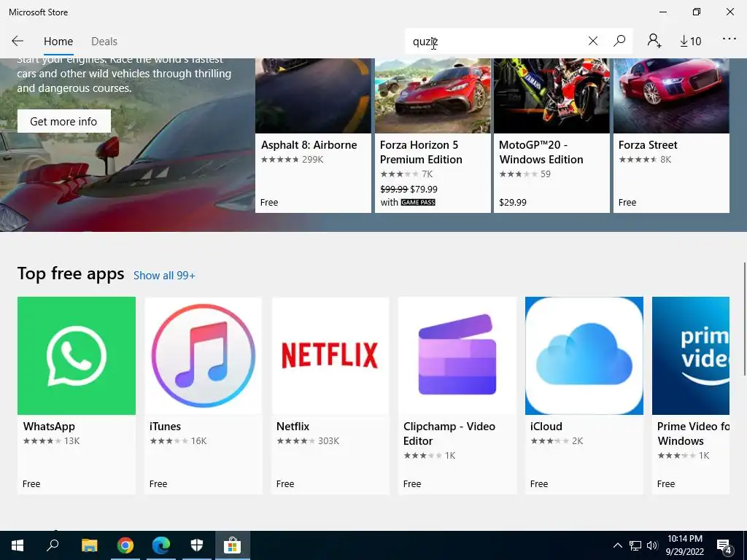Image resolution: width=747 pixels, height=560 pixels.
Task: Click the $79.99 sale price text
Action: 424,189
